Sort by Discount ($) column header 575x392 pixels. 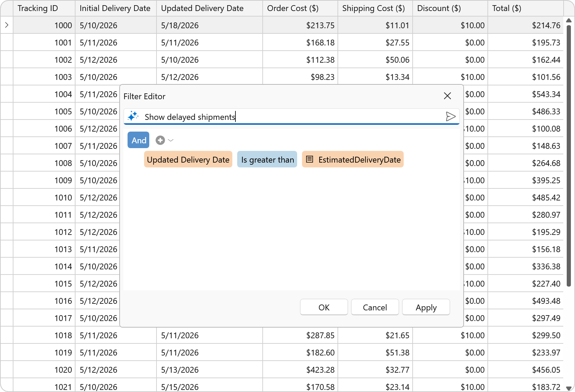[450, 8]
